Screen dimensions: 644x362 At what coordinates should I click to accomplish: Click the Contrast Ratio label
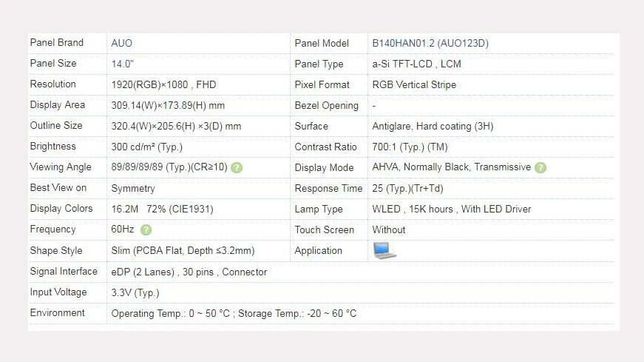click(325, 147)
